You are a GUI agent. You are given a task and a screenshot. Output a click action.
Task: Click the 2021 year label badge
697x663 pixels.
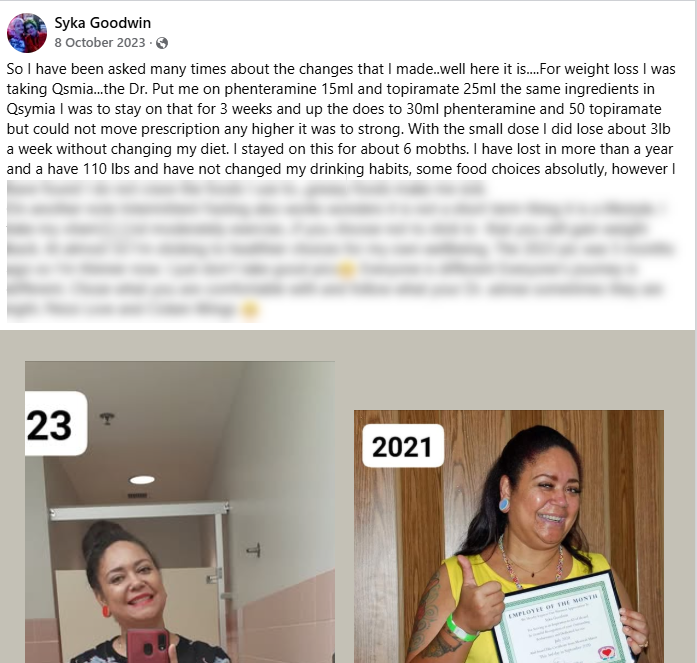(x=403, y=446)
